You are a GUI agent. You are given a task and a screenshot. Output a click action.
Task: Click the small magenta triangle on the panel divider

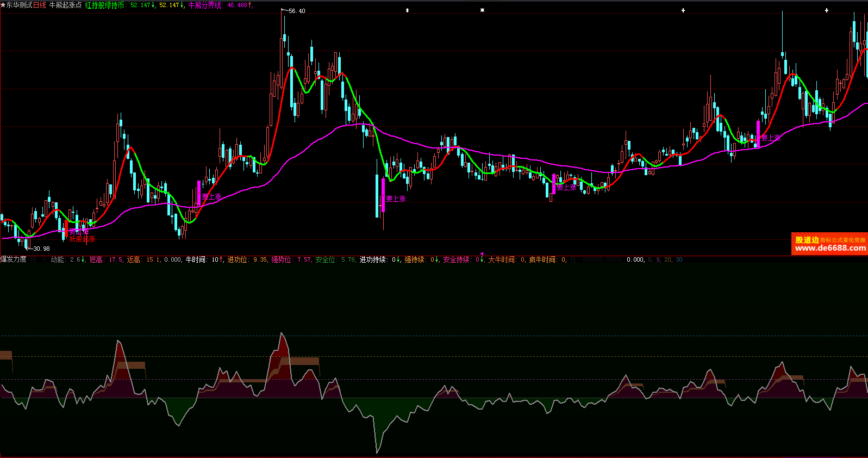[482, 253]
